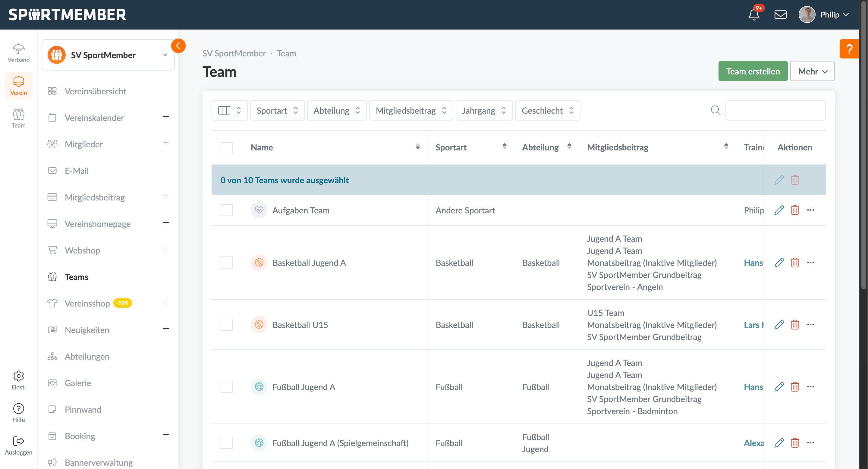
Task: Open the notifications bell icon
Action: point(754,15)
